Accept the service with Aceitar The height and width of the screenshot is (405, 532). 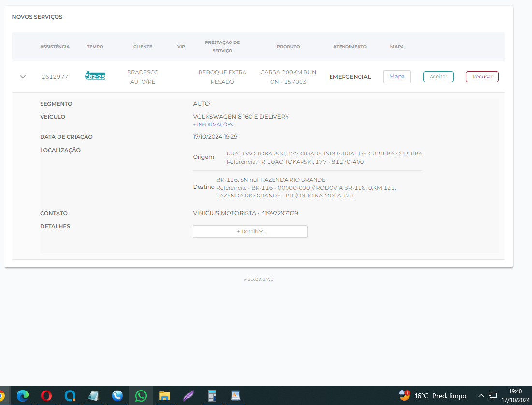tap(438, 77)
